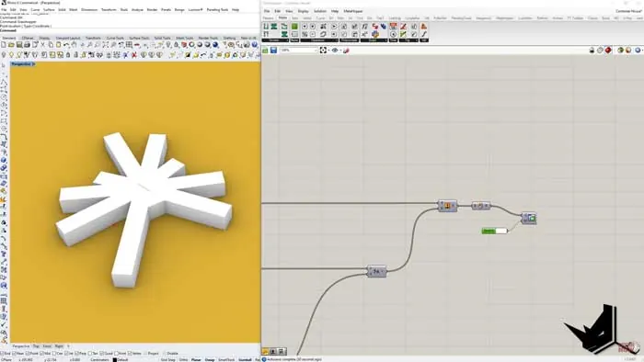The height and width of the screenshot is (362, 644).
Task: Switch to Top viewport tab
Action: pyautogui.click(x=36, y=346)
